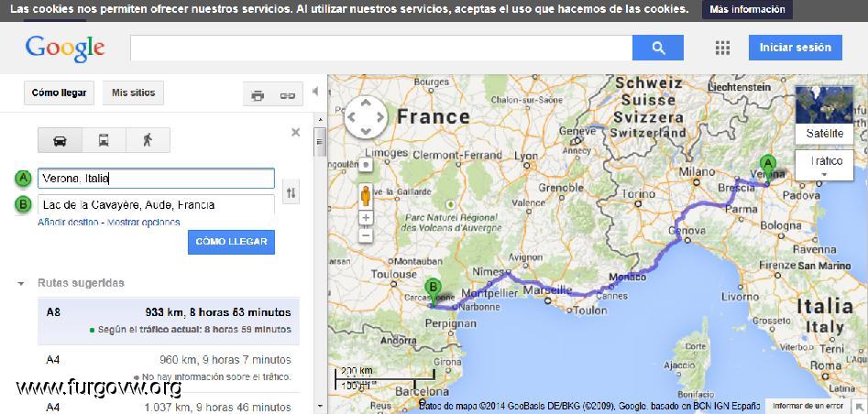Pan the map right with the compass arrow
This screenshot has height=414, width=868.
pyautogui.click(x=380, y=117)
